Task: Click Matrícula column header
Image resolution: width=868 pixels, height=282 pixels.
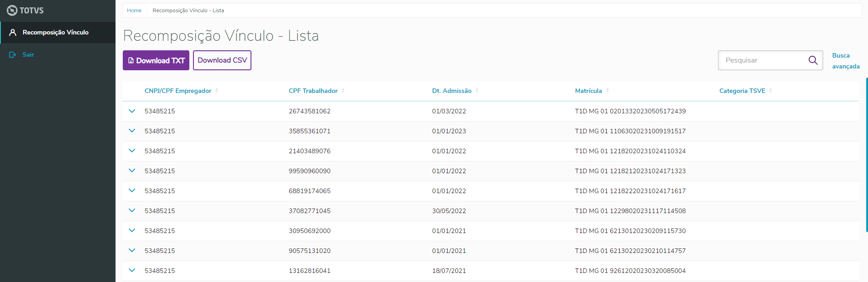Action: 588,91
